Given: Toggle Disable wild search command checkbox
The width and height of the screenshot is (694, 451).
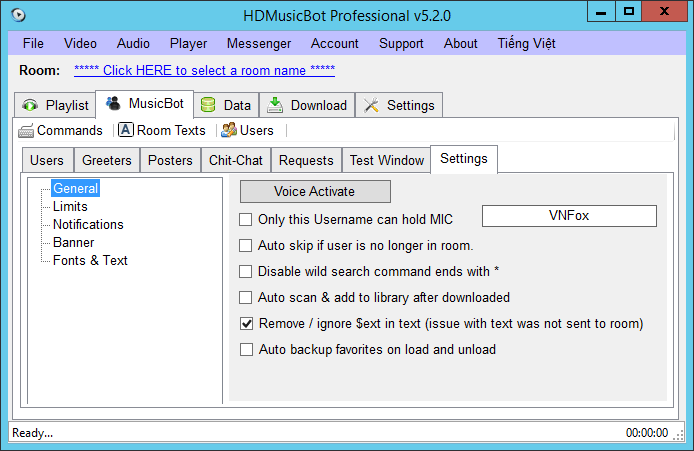Looking at the screenshot, I should click(246, 271).
